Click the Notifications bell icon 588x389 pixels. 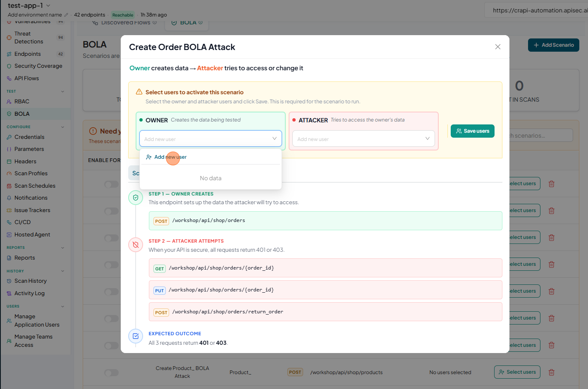coord(9,198)
